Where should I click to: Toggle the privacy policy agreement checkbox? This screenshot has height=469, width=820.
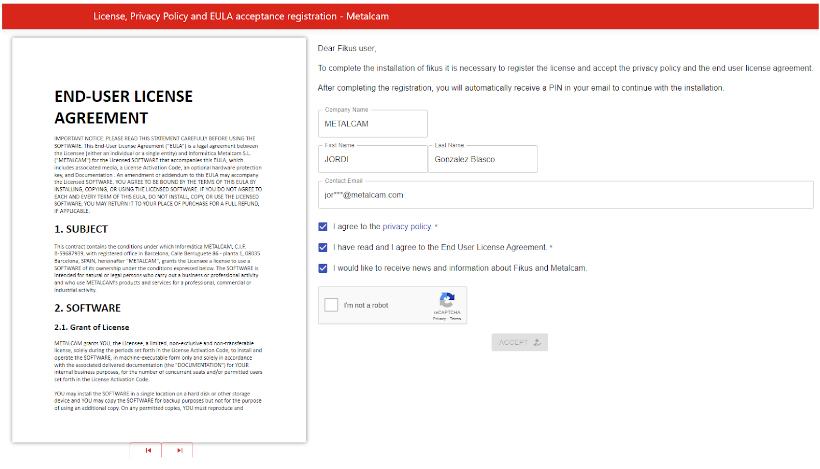click(x=323, y=227)
